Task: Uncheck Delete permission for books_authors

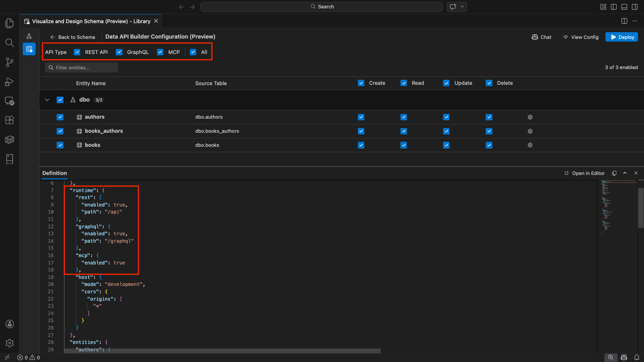Action: pyautogui.click(x=489, y=131)
